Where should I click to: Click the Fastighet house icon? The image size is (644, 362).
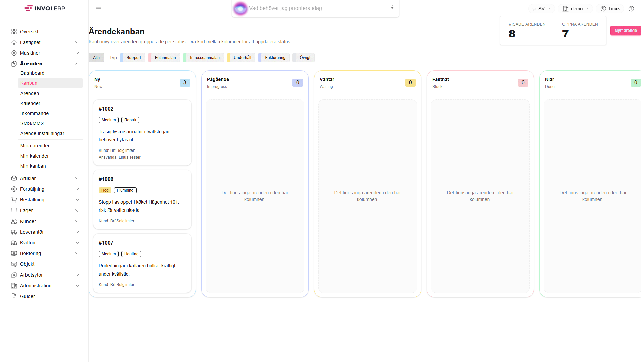[x=14, y=42]
